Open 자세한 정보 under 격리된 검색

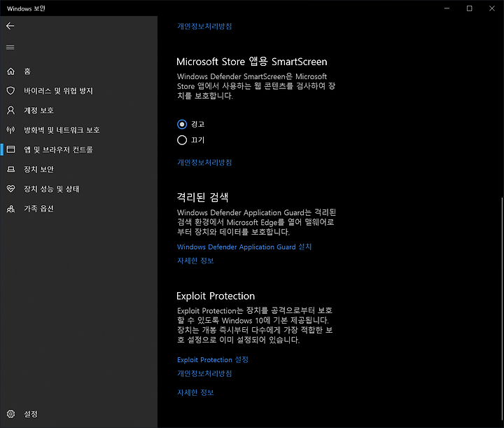195,261
